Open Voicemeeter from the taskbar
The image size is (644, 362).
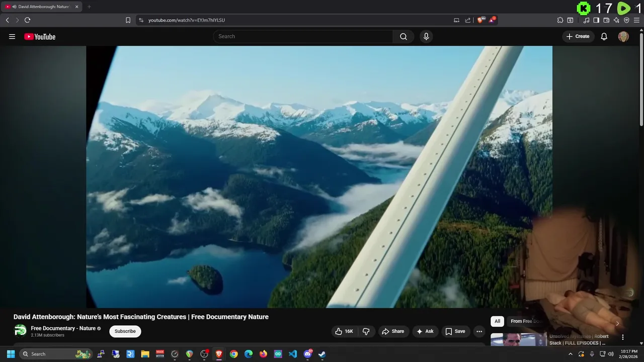pos(160,354)
